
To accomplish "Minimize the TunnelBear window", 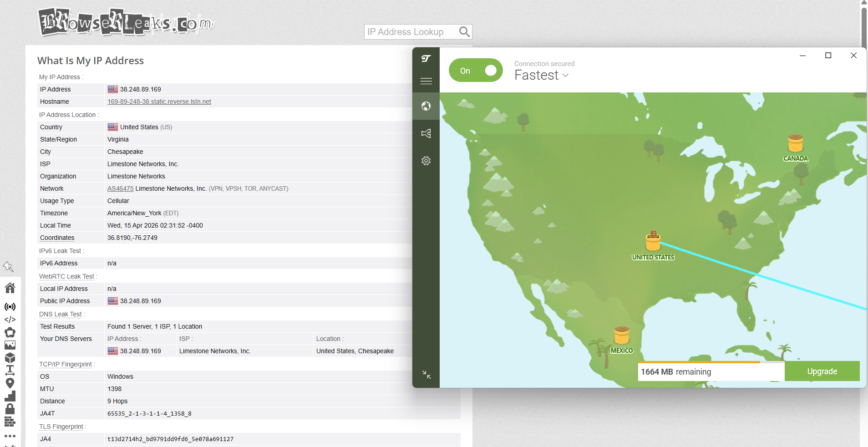I will click(803, 56).
